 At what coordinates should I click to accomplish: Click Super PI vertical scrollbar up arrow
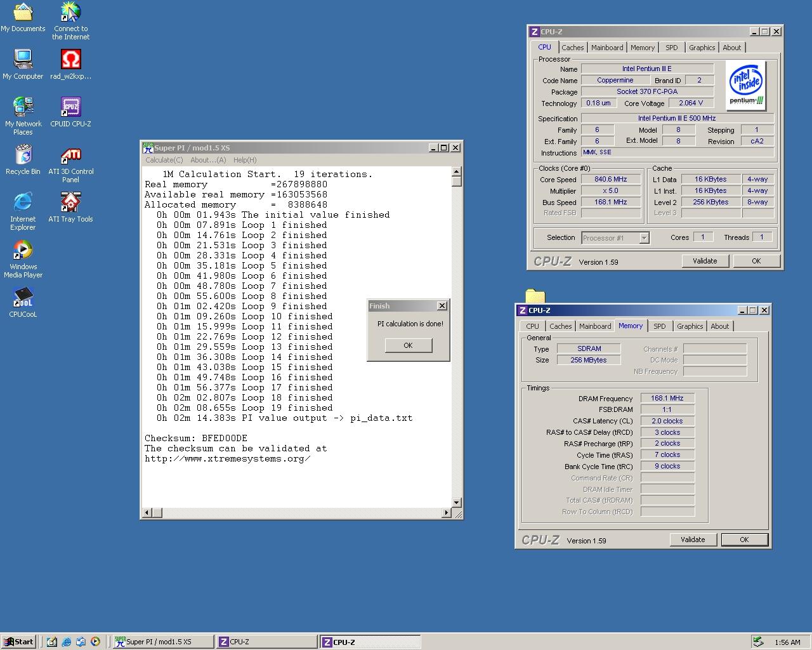pyautogui.click(x=456, y=171)
